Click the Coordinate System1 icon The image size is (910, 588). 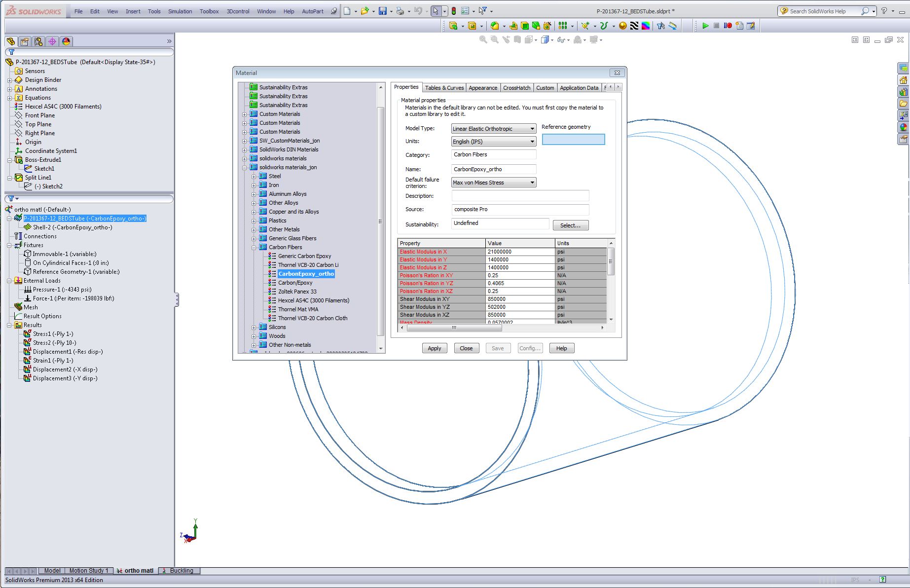[19, 150]
